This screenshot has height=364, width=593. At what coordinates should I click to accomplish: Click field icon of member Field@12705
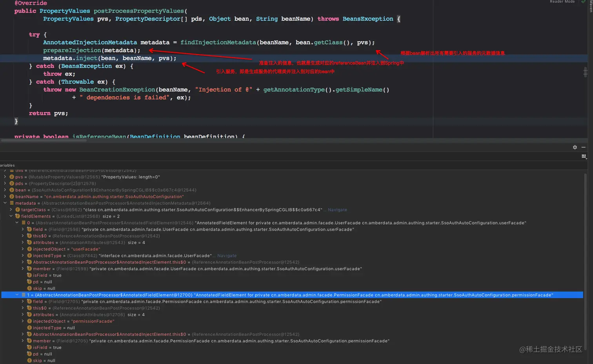coord(29,341)
